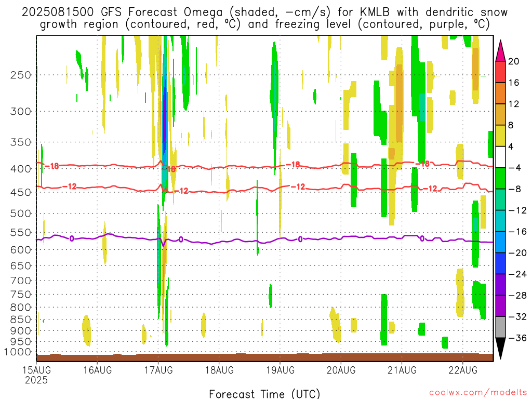The height and width of the screenshot is (399, 532).
Task: Select the 2025 year label under 15AUG
Action: click(36, 380)
